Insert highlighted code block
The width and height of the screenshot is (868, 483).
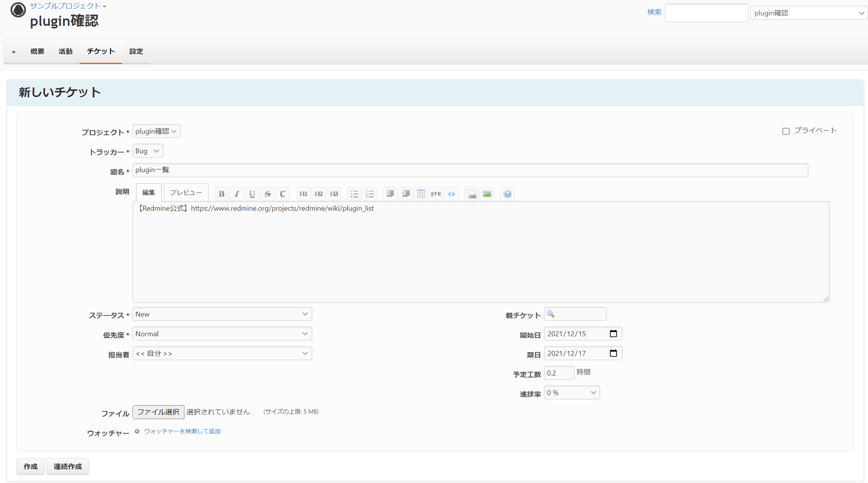pos(451,194)
